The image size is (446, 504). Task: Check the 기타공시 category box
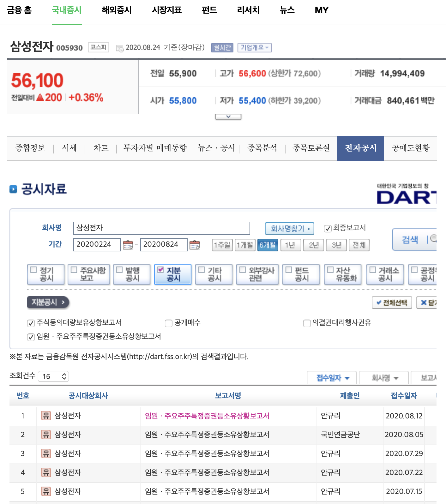click(202, 270)
